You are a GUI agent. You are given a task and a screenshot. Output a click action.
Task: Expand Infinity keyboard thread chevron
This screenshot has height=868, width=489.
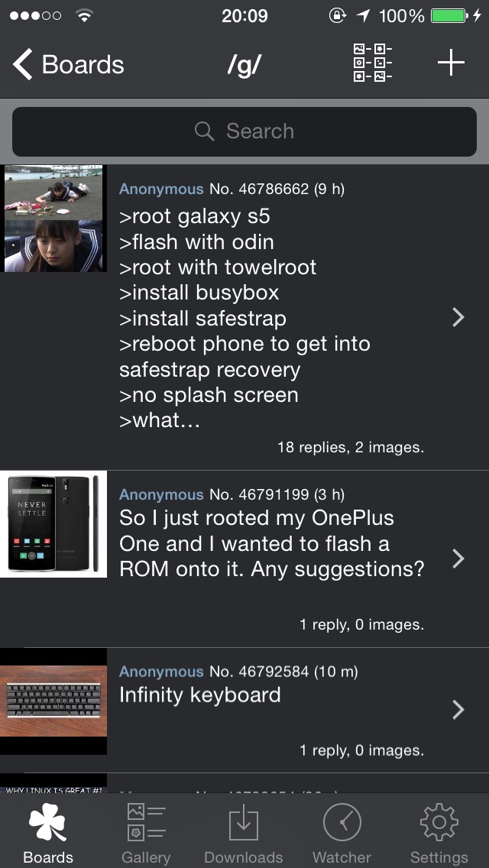pyautogui.click(x=458, y=710)
